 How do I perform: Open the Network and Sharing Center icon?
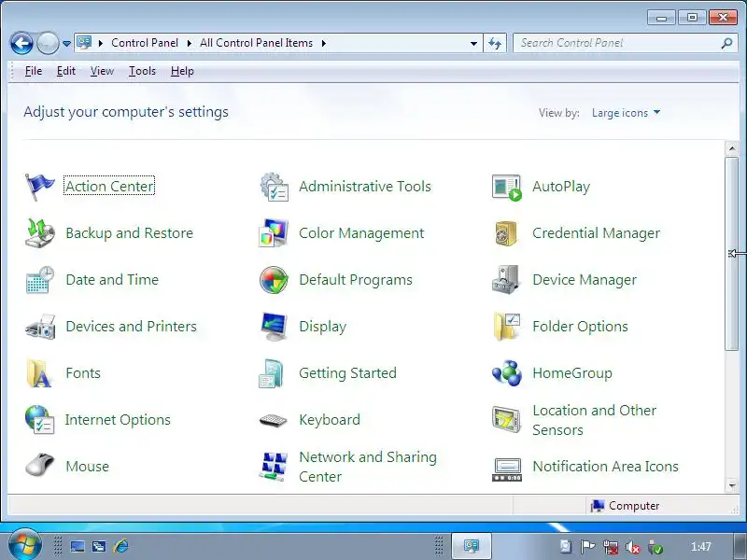[x=274, y=467]
